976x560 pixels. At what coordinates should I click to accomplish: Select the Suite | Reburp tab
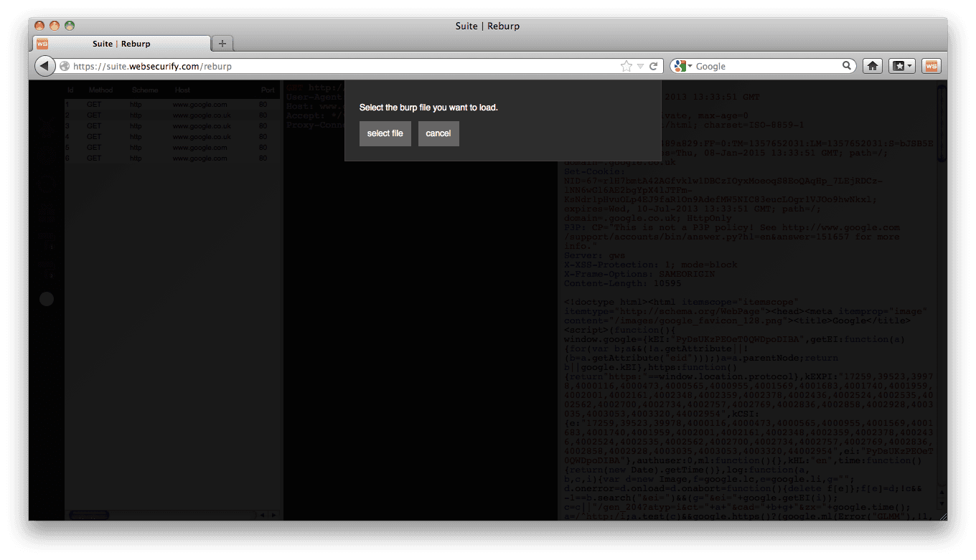pos(122,44)
